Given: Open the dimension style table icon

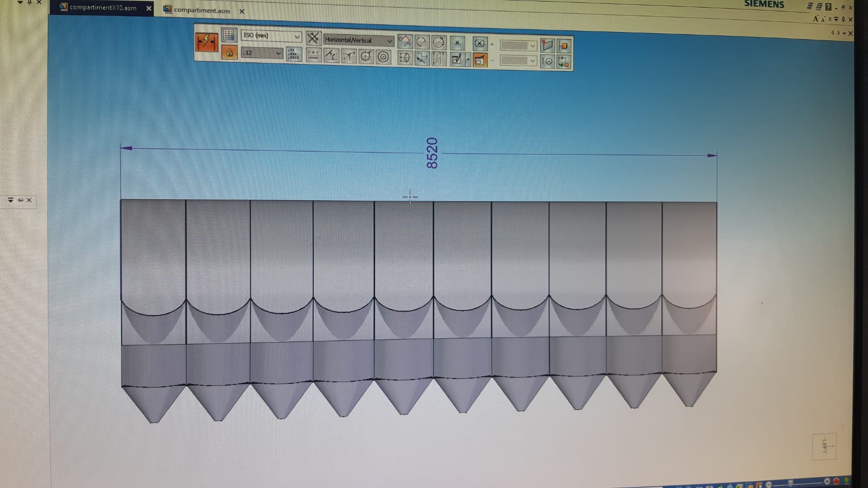Looking at the screenshot, I should click(x=229, y=35).
